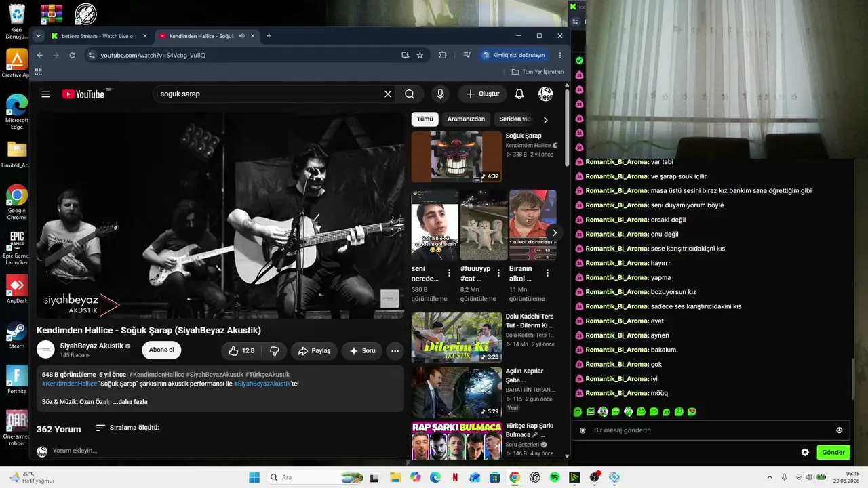Screen dimensions: 868x488
Task: Reload the YouTube page
Action: click(x=72, y=55)
